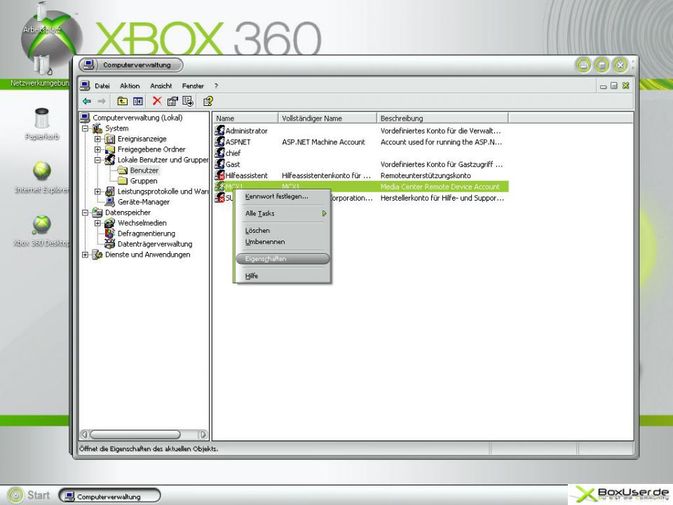The width and height of the screenshot is (673, 505).
Task: Open the Datei menu
Action: [102, 86]
